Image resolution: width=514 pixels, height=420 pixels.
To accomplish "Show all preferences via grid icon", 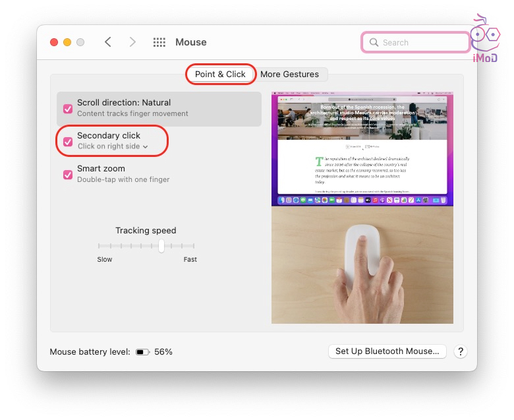I will (159, 42).
